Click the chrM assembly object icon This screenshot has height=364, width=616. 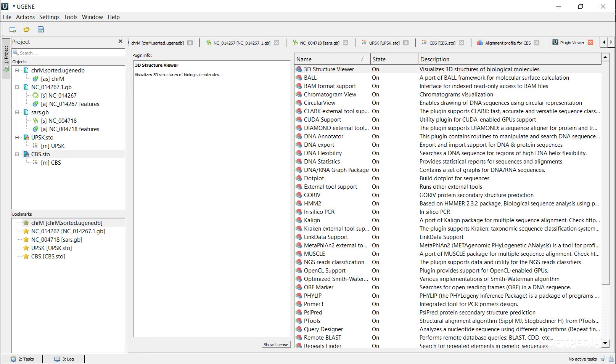pyautogui.click(x=35, y=79)
